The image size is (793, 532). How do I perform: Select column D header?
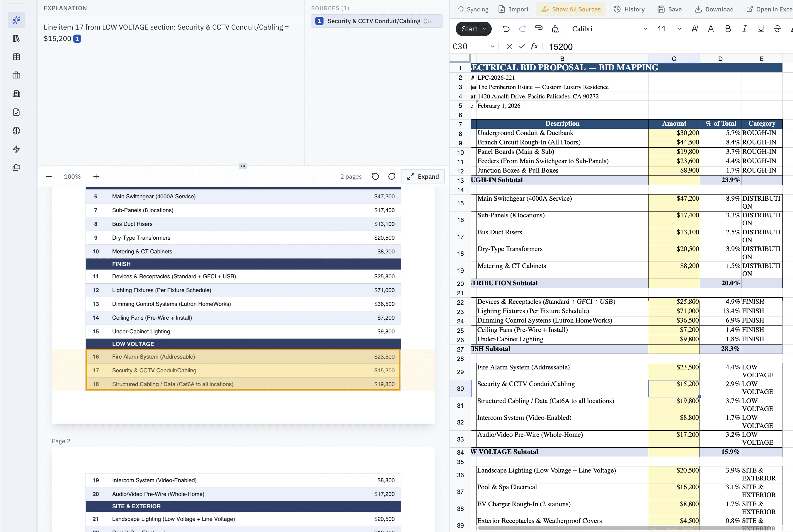pos(720,59)
